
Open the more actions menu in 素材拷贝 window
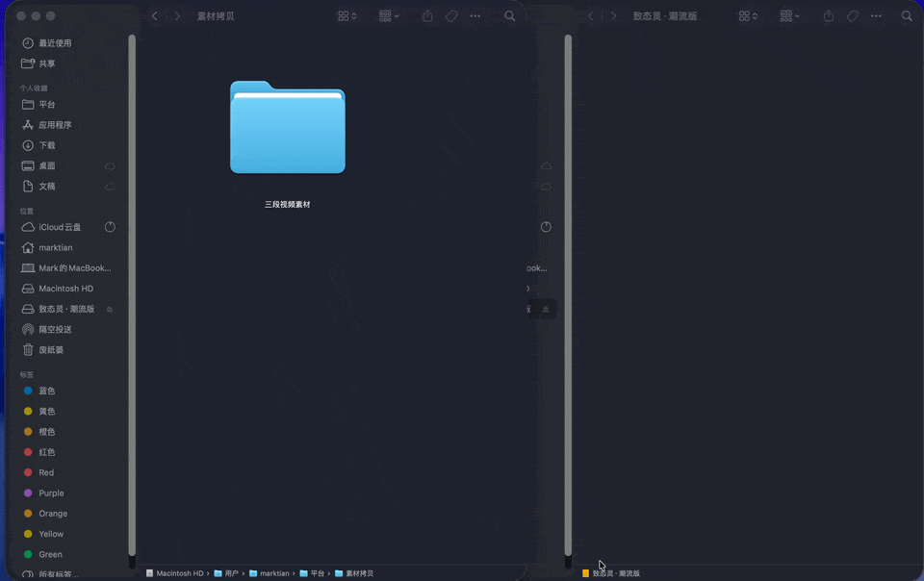pos(475,16)
